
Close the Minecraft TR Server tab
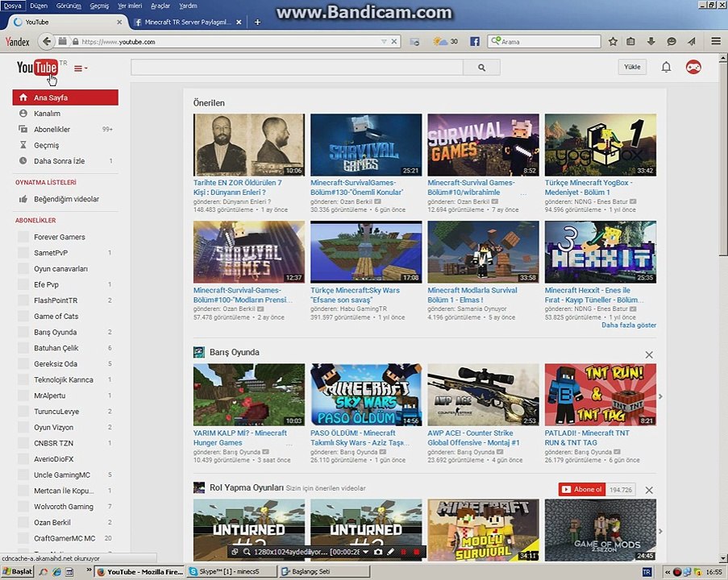pos(239,22)
